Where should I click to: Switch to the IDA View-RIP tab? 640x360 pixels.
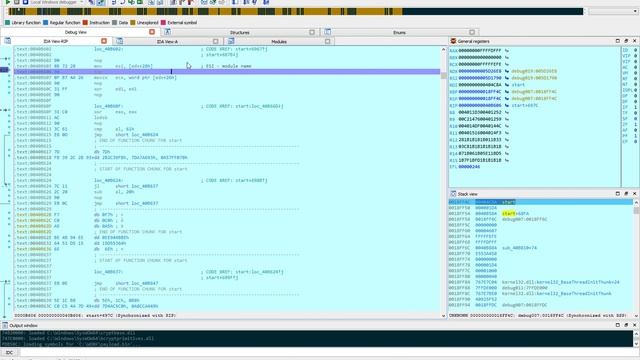tap(56, 41)
